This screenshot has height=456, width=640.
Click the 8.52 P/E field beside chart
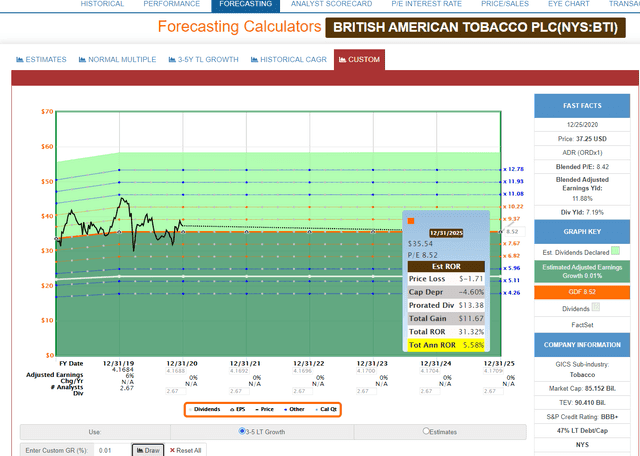click(515, 231)
